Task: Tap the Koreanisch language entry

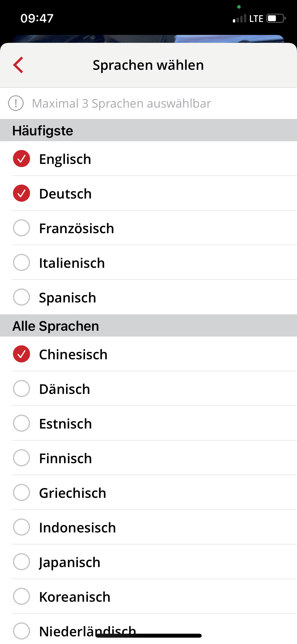Action: tap(148, 596)
